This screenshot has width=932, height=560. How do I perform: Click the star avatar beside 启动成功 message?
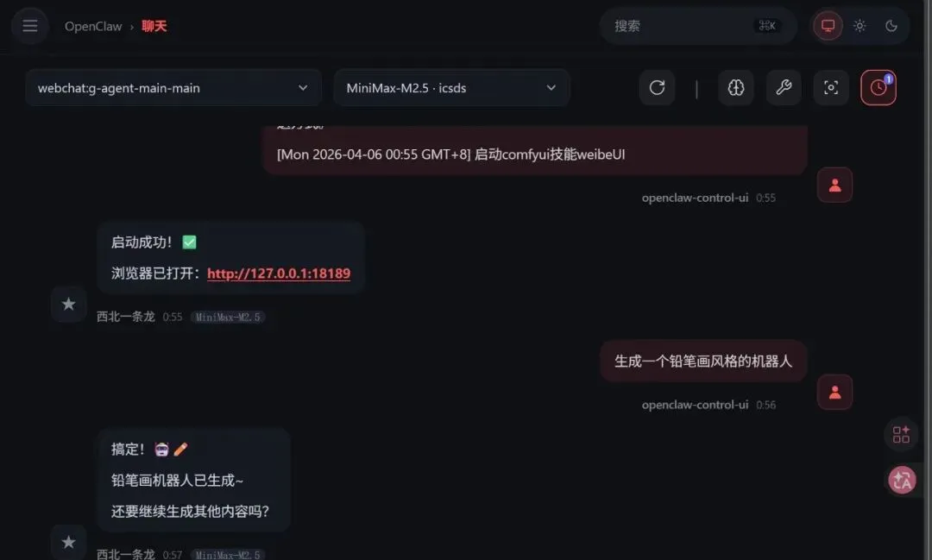[x=68, y=305]
